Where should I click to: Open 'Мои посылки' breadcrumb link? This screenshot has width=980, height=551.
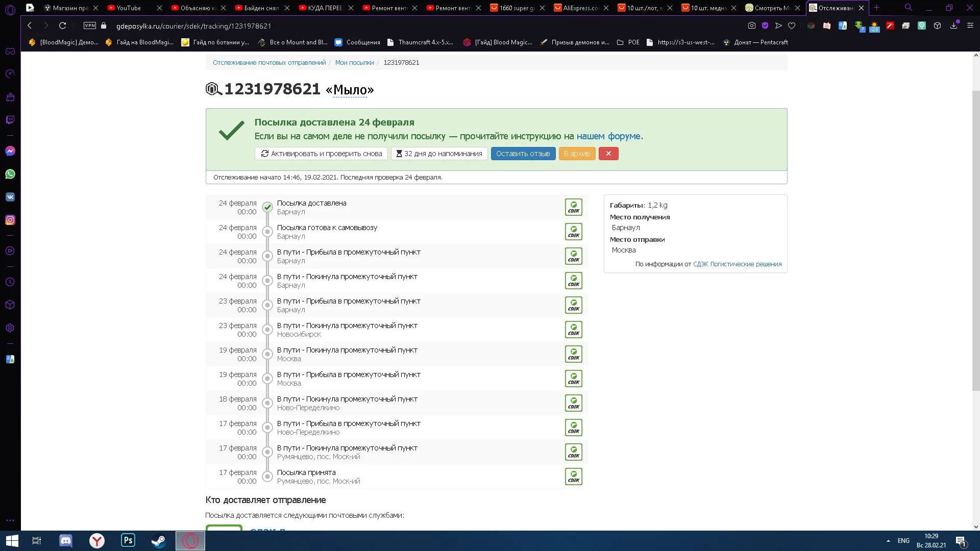[354, 63]
